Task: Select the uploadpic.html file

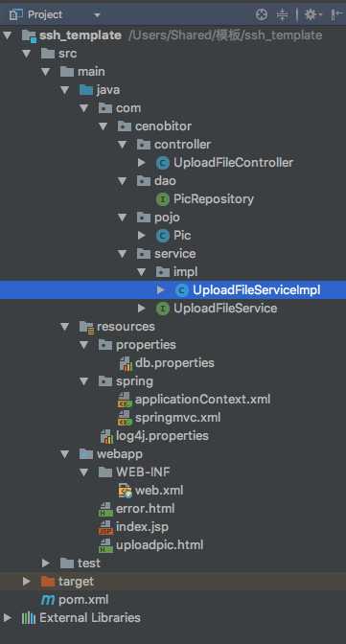Action: [159, 545]
